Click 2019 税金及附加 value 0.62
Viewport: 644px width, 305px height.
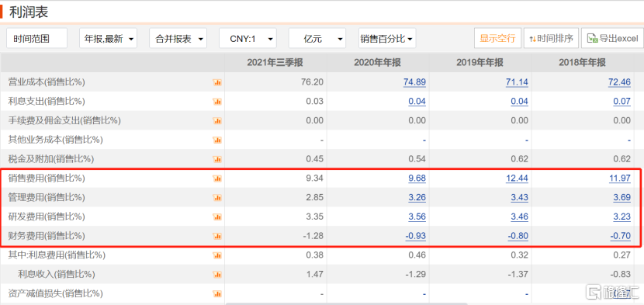click(x=519, y=160)
